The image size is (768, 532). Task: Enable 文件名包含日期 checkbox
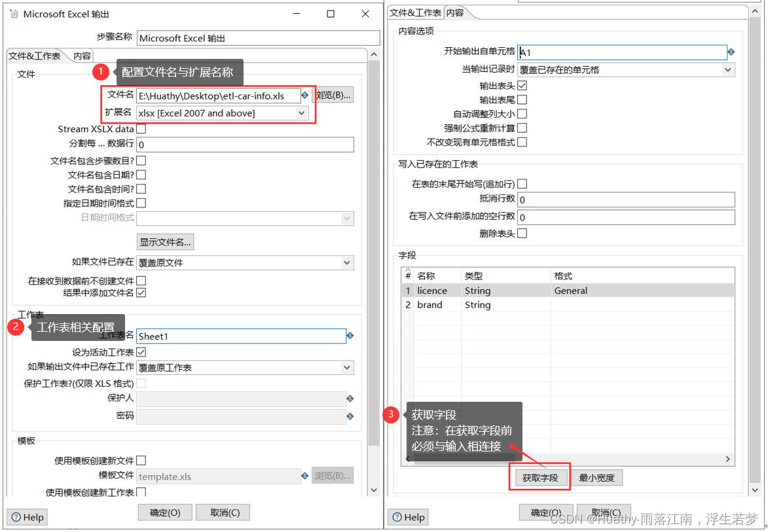(x=141, y=175)
